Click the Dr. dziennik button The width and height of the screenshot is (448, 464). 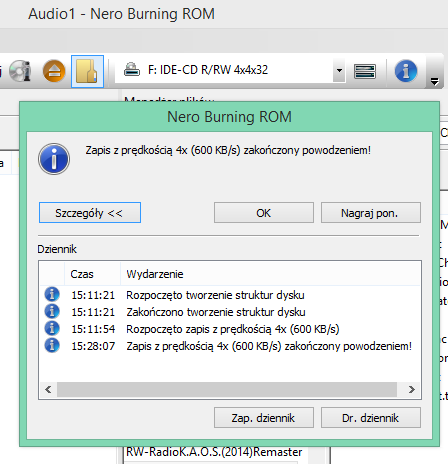(371, 417)
